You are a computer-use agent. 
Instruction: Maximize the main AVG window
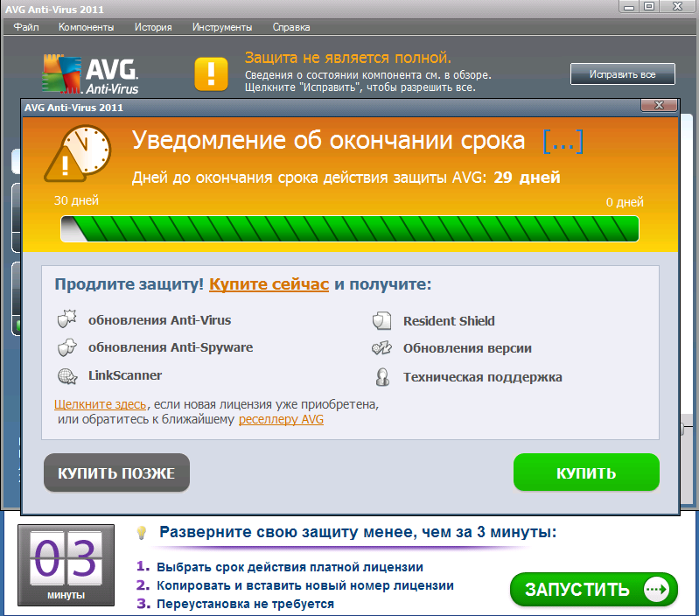point(649,6)
